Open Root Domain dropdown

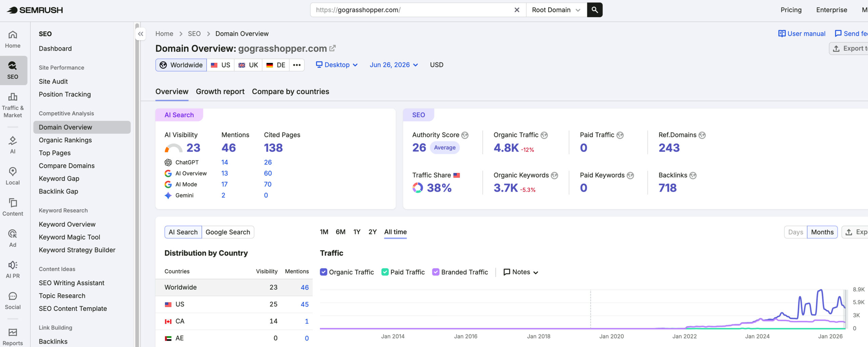click(556, 10)
